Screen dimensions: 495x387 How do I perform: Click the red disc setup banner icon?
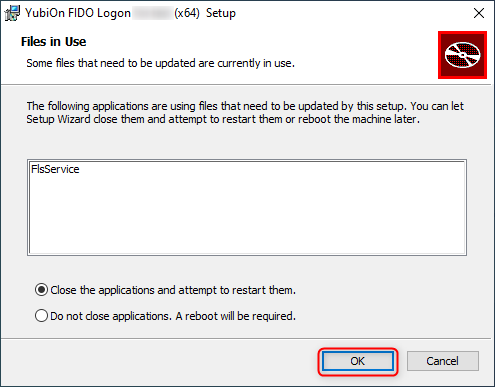(462, 55)
